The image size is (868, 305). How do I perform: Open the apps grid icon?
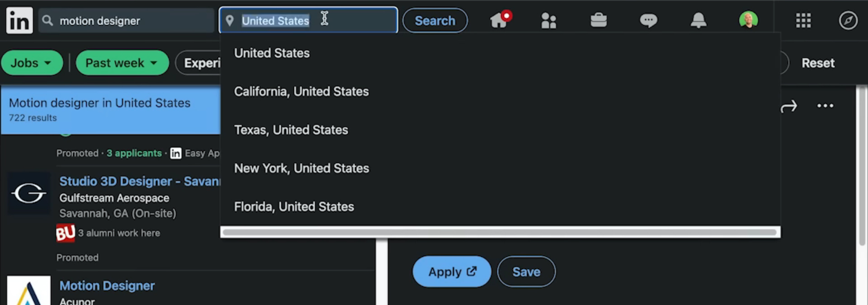[x=803, y=20]
